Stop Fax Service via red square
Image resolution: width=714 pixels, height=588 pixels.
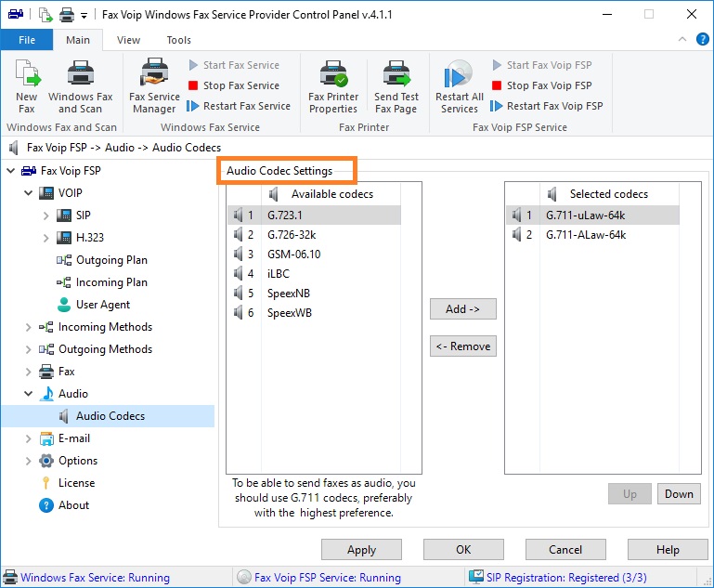tap(234, 85)
